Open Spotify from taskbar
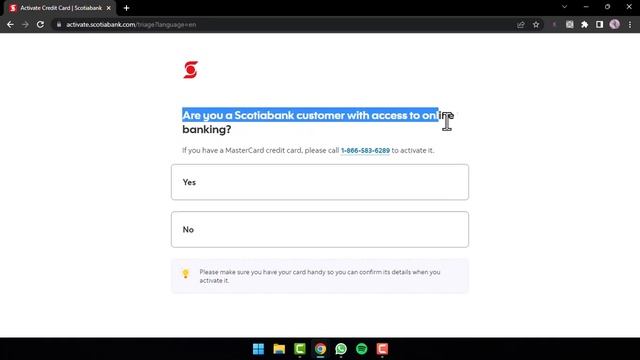Viewport: 640px width, 360px height. coord(362,349)
